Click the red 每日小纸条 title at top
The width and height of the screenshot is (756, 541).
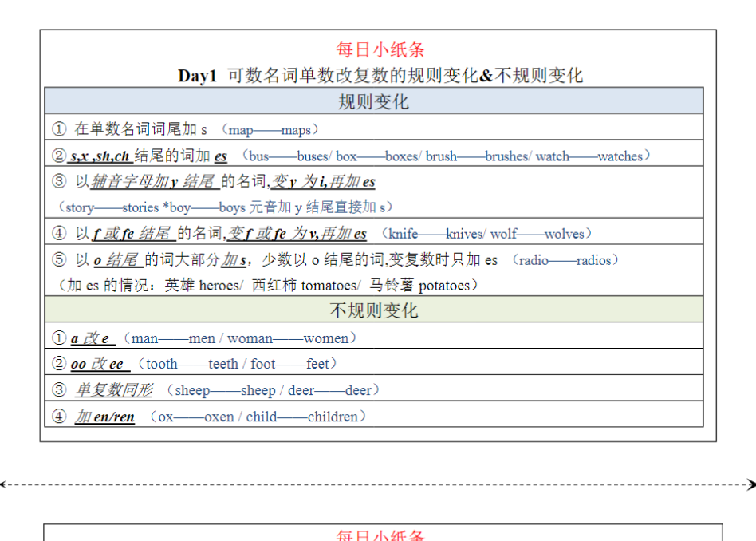[380, 49]
